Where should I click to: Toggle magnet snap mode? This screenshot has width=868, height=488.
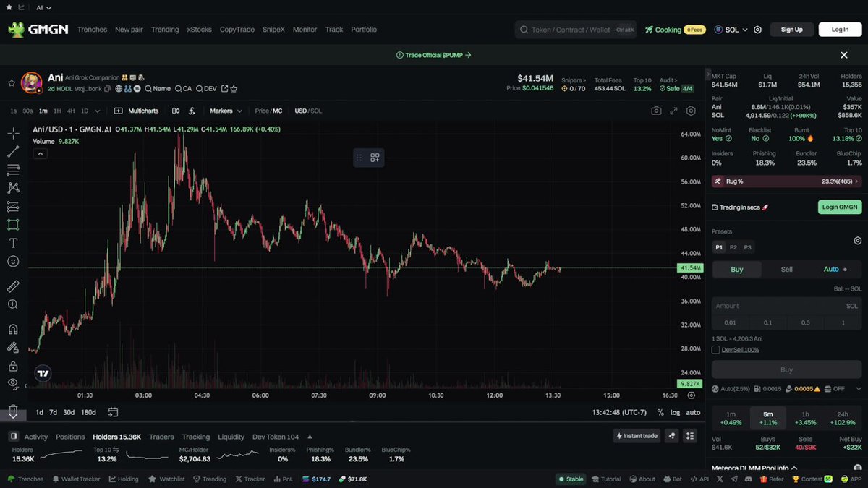pos(13,329)
